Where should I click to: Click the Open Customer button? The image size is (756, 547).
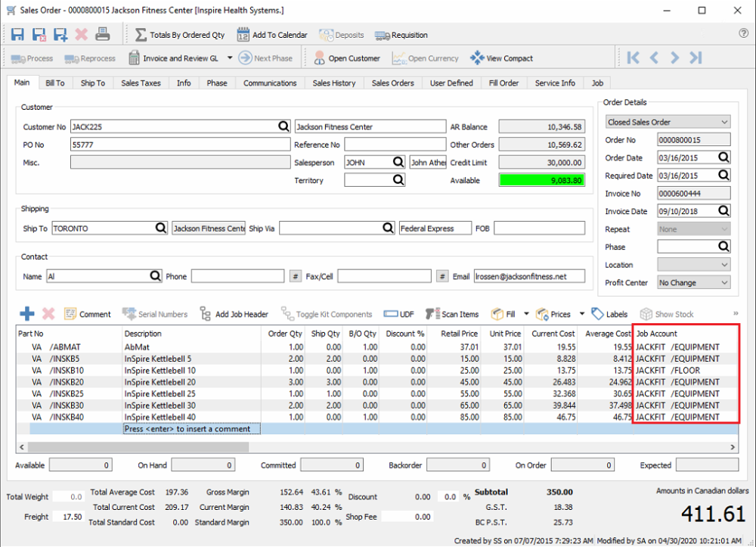click(x=346, y=58)
